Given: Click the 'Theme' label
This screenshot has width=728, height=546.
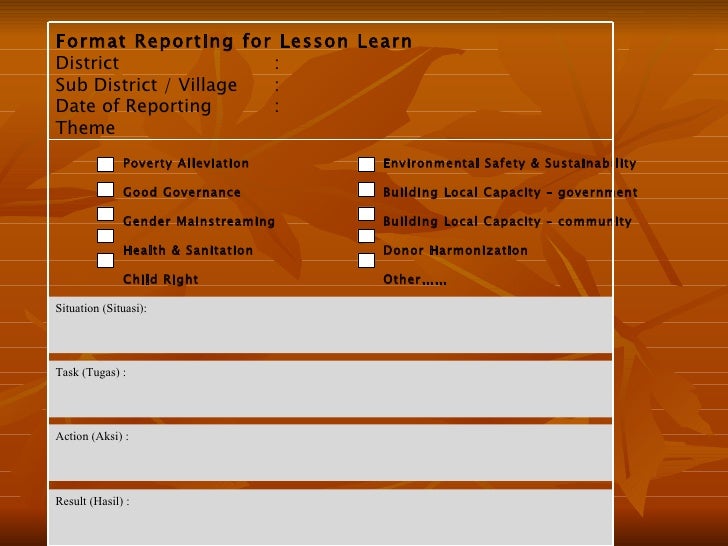Looking at the screenshot, I should click(85, 128).
